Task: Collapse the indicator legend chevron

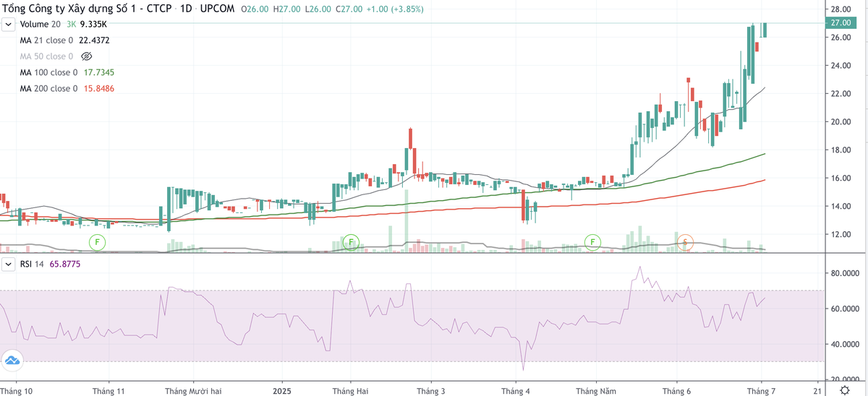Action: (x=9, y=25)
